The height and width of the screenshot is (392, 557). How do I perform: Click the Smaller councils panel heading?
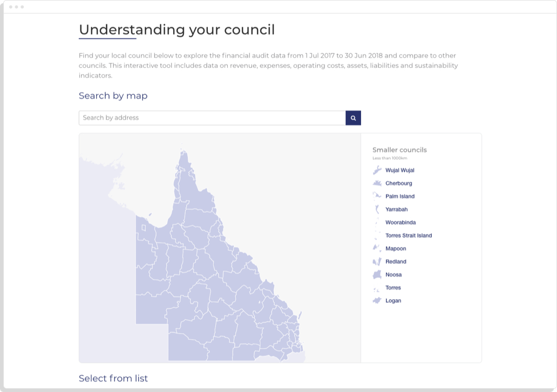click(399, 150)
